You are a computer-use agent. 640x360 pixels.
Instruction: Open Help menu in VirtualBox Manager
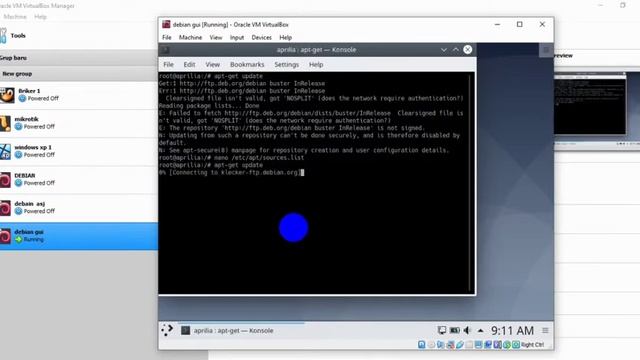[x=40, y=17]
